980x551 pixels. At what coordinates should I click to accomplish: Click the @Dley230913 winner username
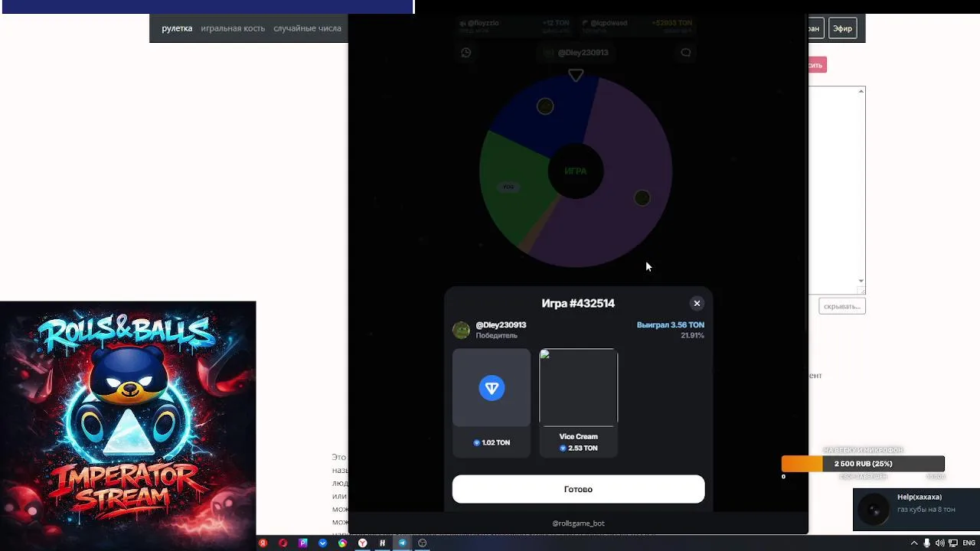point(501,325)
